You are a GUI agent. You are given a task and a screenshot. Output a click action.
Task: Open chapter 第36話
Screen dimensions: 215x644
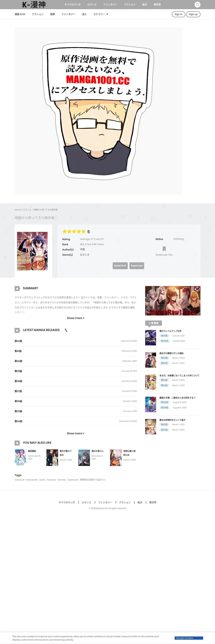click(x=18, y=401)
